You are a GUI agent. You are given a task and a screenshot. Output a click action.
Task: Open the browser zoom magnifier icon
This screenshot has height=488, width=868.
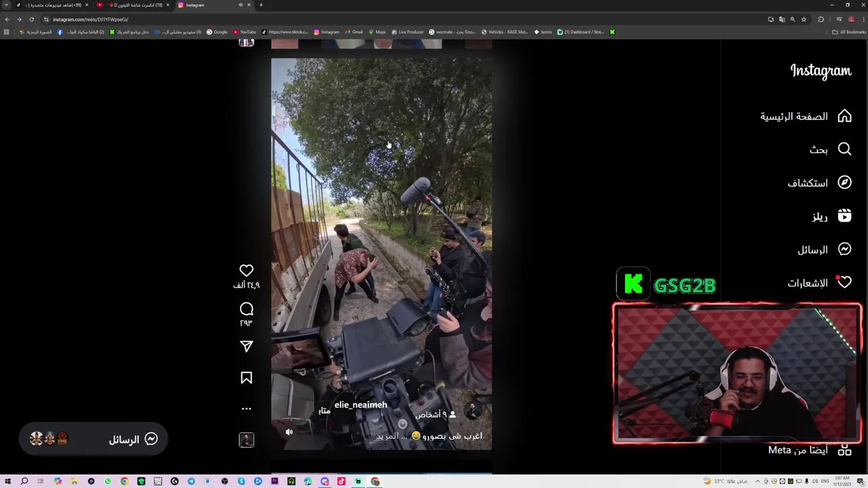coord(793,19)
